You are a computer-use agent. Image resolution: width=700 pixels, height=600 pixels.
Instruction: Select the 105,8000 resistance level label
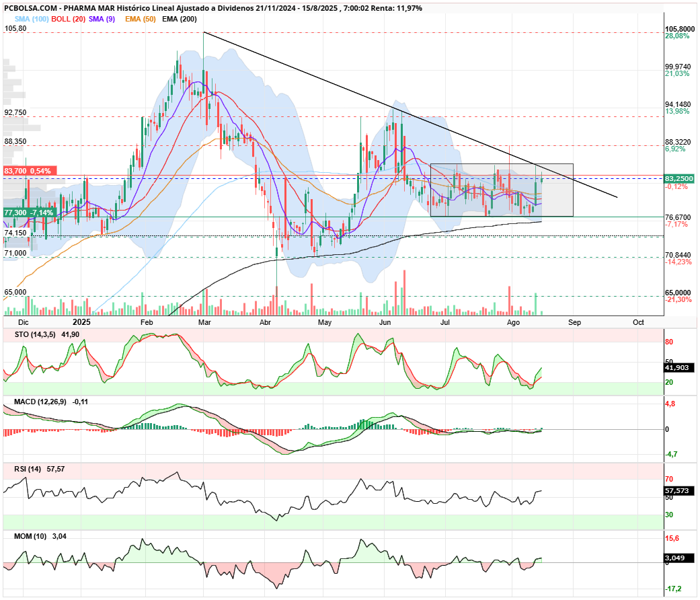tap(680, 29)
